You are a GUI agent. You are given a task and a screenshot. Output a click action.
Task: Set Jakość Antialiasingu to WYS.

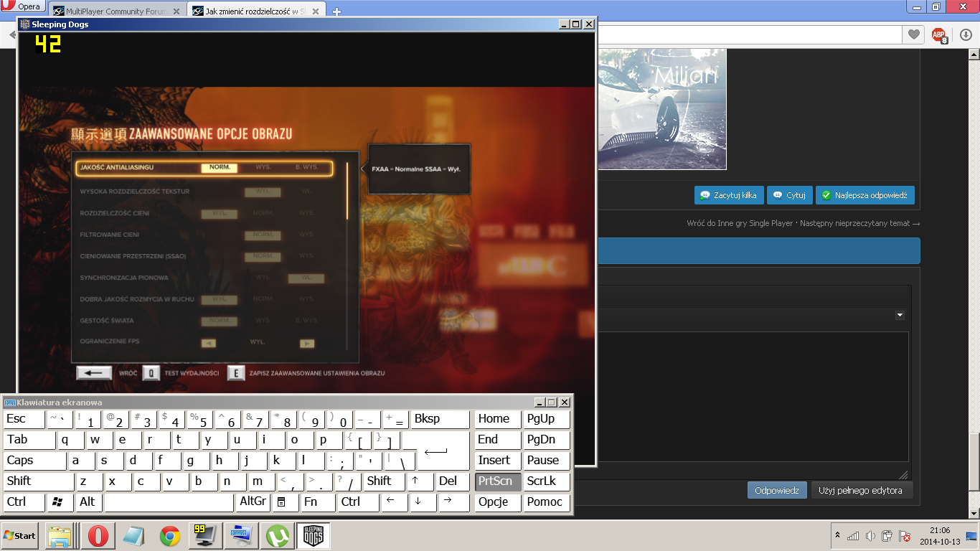(x=263, y=168)
